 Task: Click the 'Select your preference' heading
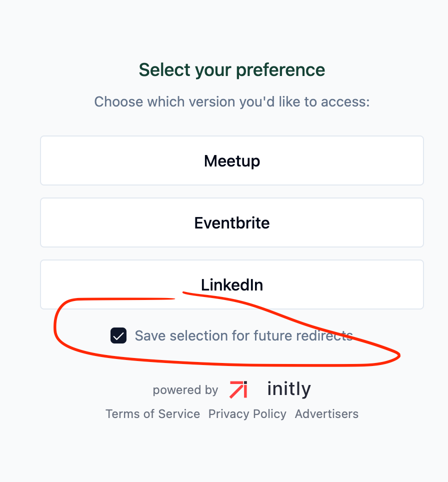[x=232, y=70]
